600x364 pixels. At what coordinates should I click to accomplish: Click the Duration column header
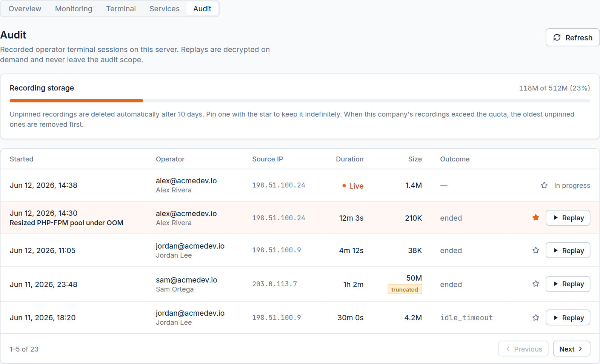[350, 159]
